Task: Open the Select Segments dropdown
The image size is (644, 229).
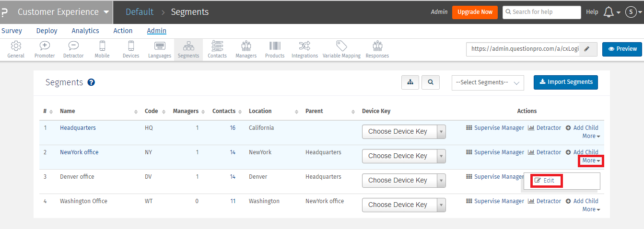Action: point(488,82)
